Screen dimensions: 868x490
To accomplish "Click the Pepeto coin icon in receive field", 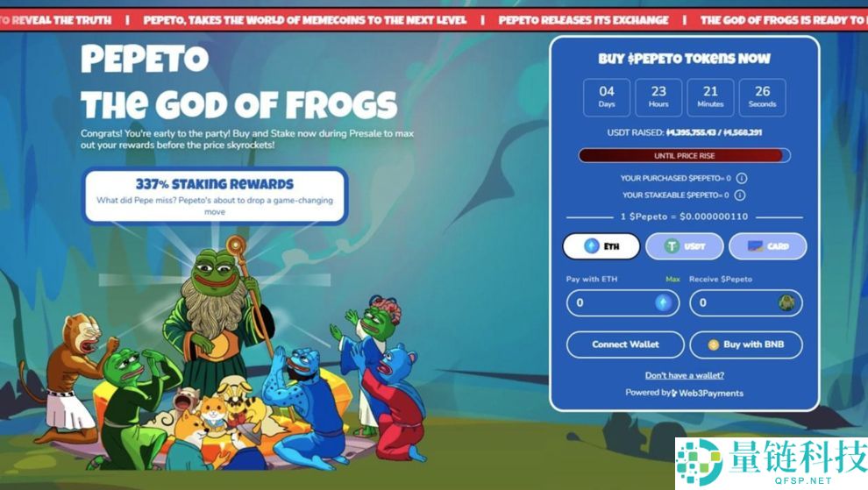I will [x=786, y=303].
